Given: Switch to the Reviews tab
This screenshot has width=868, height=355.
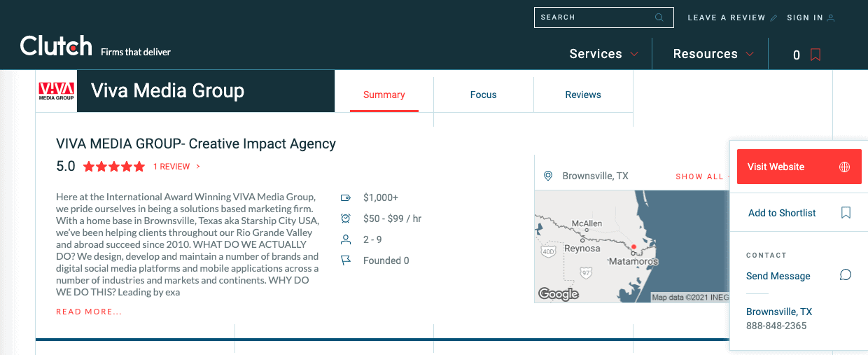Looking at the screenshot, I should pyautogui.click(x=583, y=95).
